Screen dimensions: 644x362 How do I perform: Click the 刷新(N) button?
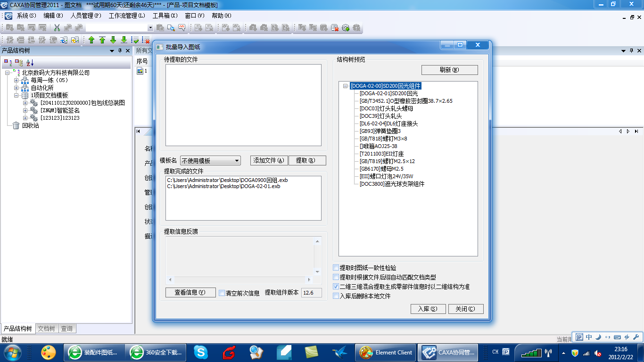tap(449, 70)
